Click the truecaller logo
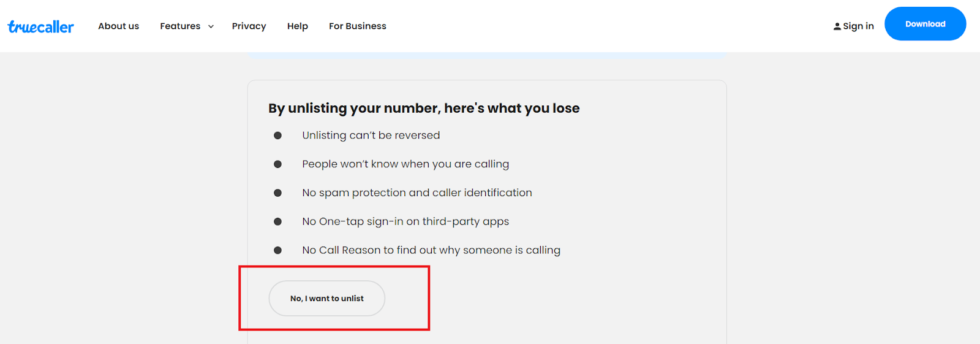This screenshot has width=980, height=344. pyautogui.click(x=40, y=26)
